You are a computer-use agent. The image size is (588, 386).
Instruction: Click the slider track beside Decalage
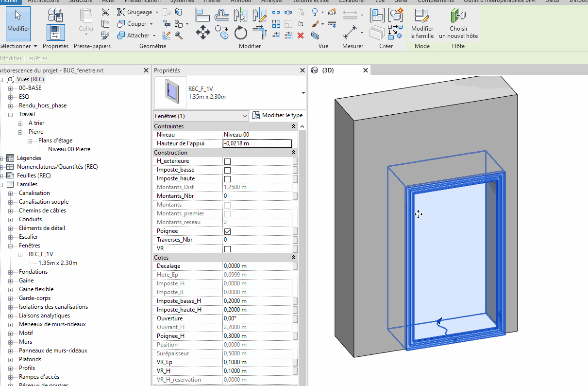[x=294, y=266]
